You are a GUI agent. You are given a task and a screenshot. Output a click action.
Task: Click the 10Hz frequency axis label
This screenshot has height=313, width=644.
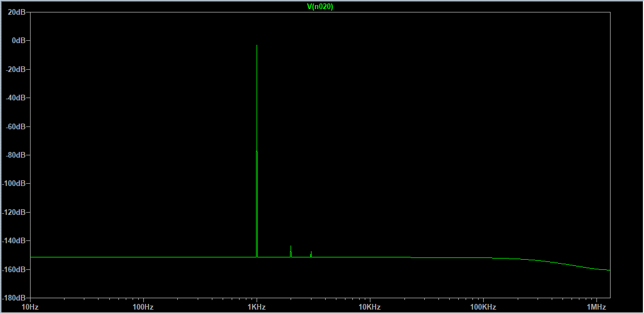pyautogui.click(x=31, y=307)
